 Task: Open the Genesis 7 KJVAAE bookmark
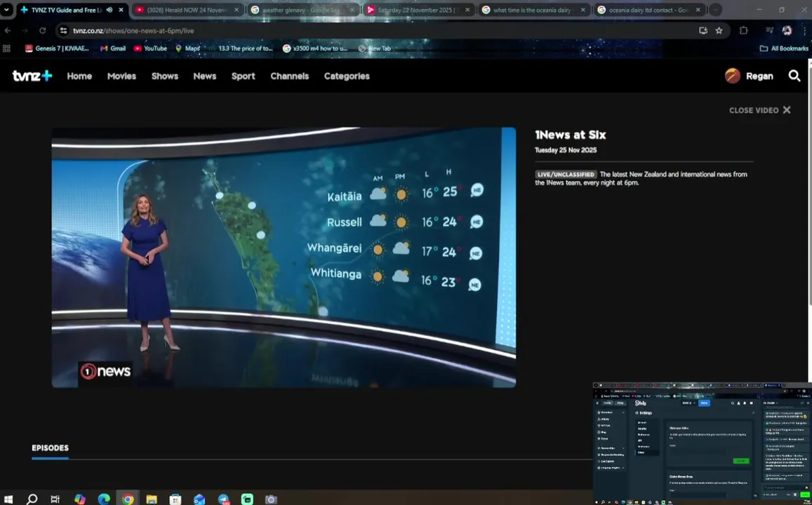pyautogui.click(x=57, y=48)
